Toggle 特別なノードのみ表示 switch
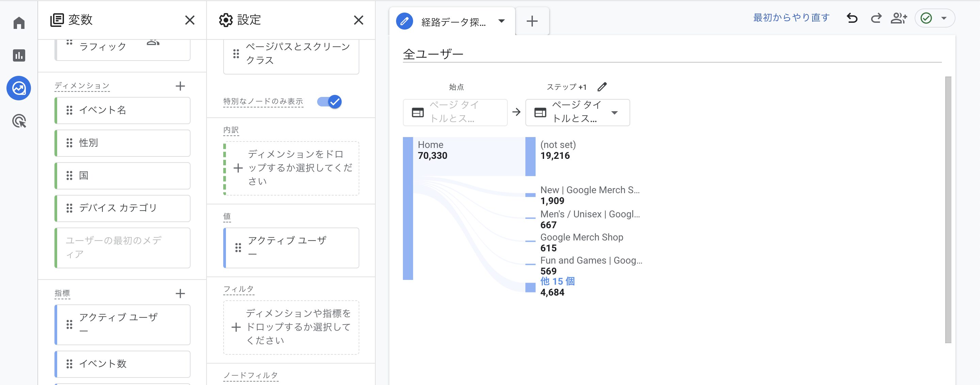Screen dimensions: 980x385 [x=329, y=101]
